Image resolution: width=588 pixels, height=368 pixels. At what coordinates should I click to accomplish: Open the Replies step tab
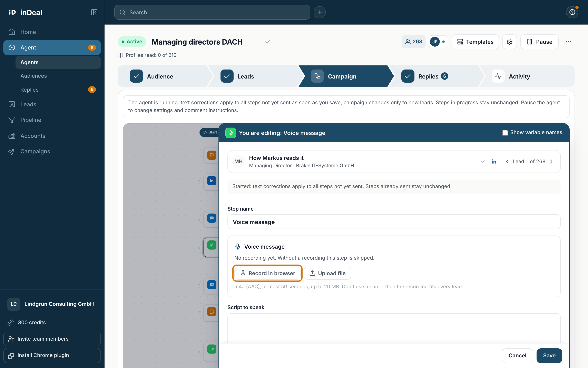pos(437,76)
